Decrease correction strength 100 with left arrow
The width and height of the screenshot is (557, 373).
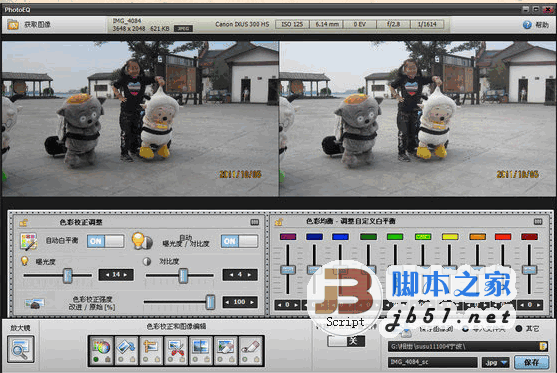coord(228,302)
